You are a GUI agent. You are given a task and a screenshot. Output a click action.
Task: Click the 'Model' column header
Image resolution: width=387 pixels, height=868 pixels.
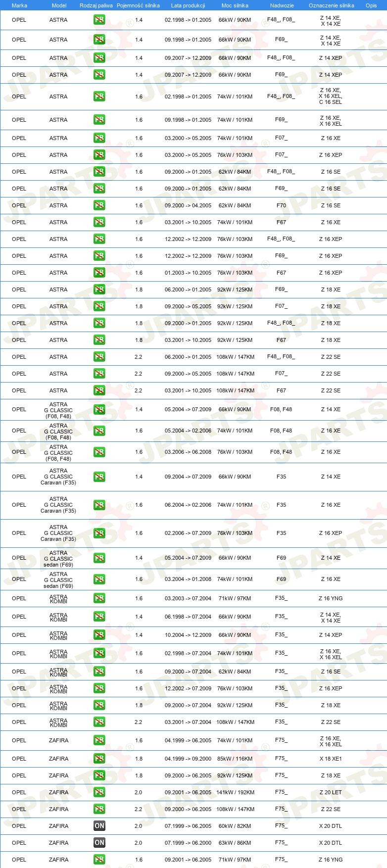59,5
